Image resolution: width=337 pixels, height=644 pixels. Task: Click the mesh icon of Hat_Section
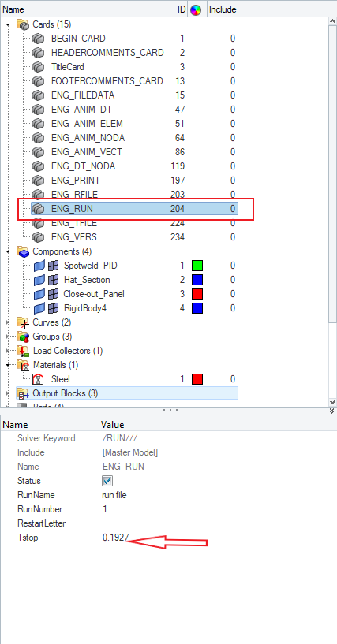pyautogui.click(x=54, y=280)
